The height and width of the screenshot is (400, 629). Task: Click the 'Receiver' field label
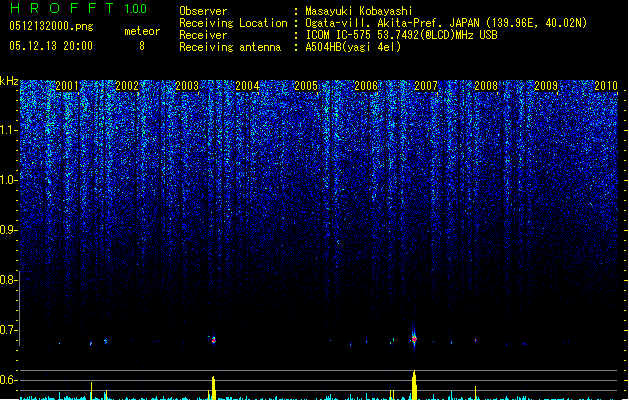click(x=203, y=35)
